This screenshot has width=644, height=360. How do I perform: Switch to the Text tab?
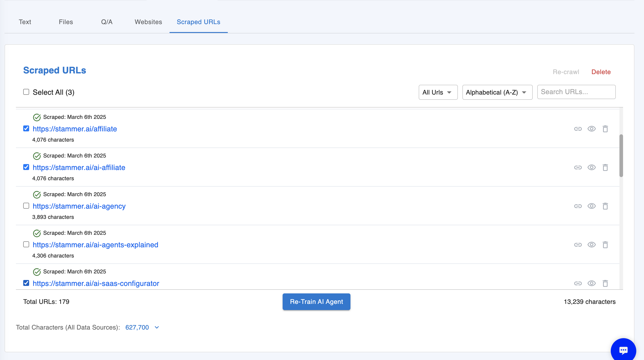tap(25, 22)
